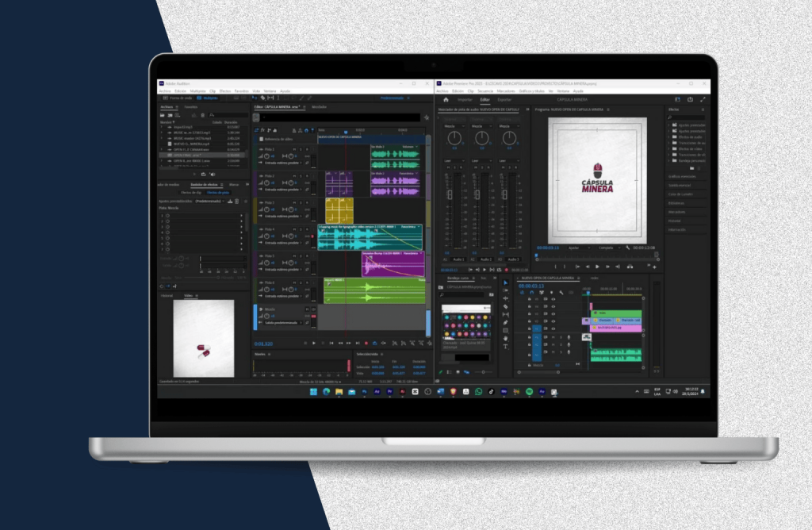The height and width of the screenshot is (530, 812).
Task: Switch to the Mezclador tab in Audition
Action: click(x=319, y=106)
